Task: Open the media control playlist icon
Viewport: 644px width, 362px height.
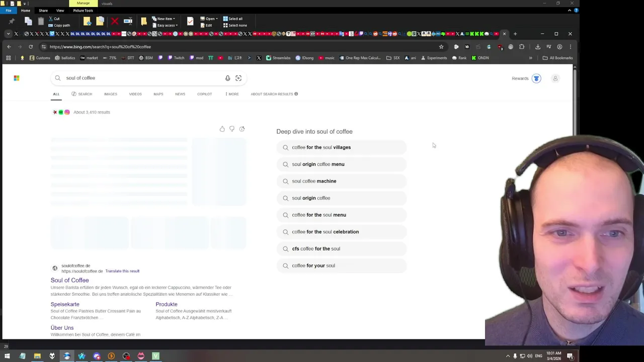Action: coord(549,47)
